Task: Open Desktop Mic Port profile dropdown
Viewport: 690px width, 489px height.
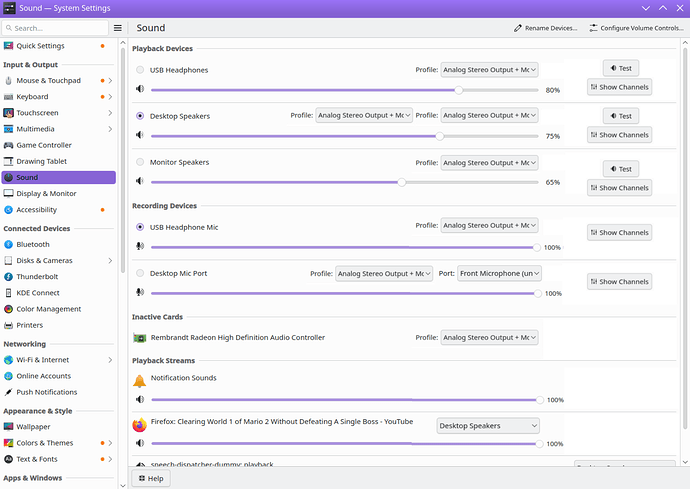Action: (x=384, y=274)
